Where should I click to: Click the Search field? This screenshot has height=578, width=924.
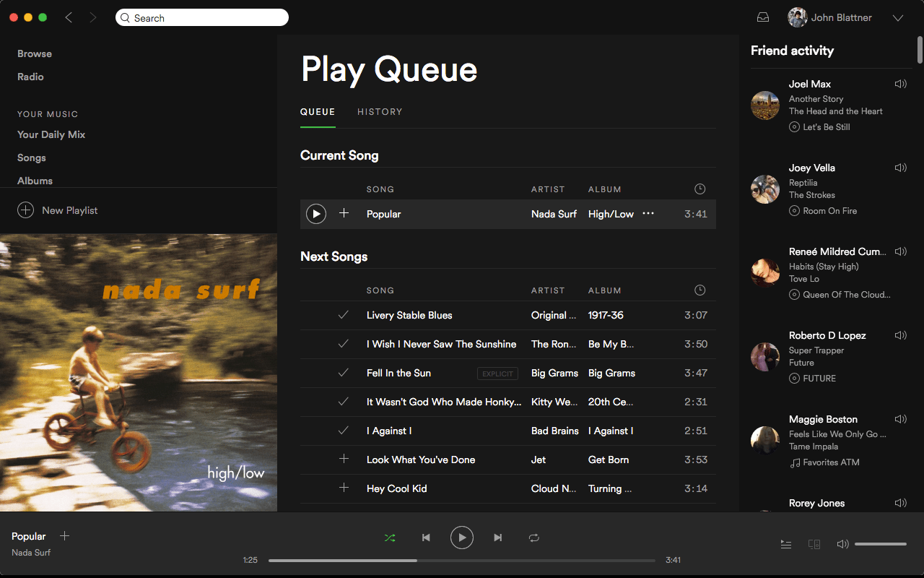(x=202, y=17)
